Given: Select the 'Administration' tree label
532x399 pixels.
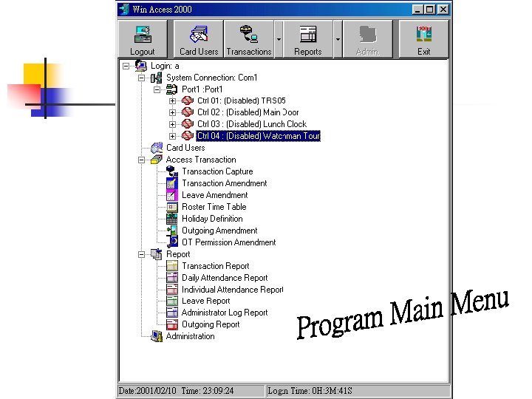Looking at the screenshot, I should pyautogui.click(x=191, y=336).
